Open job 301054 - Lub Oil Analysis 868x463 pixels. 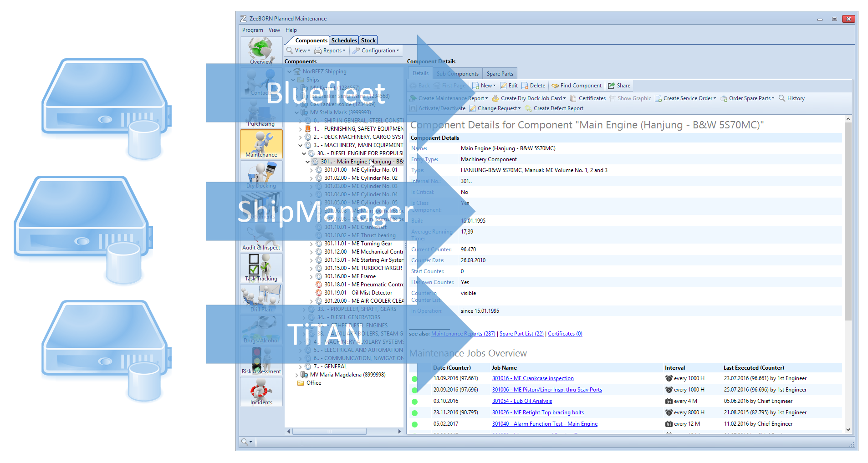(522, 401)
